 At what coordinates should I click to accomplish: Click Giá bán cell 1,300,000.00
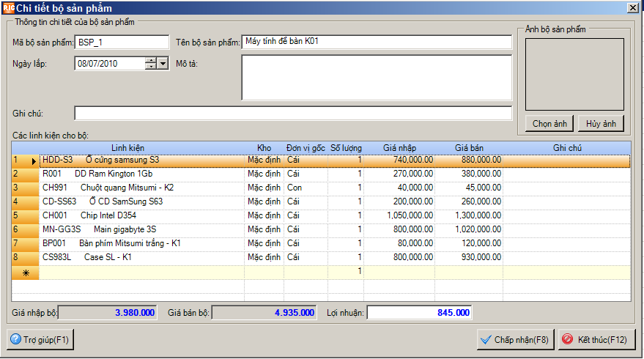pyautogui.click(x=469, y=215)
